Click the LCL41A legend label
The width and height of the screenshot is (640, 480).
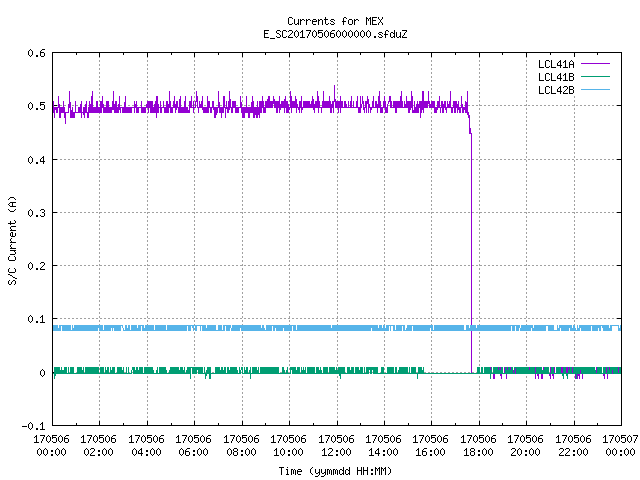pos(556,64)
